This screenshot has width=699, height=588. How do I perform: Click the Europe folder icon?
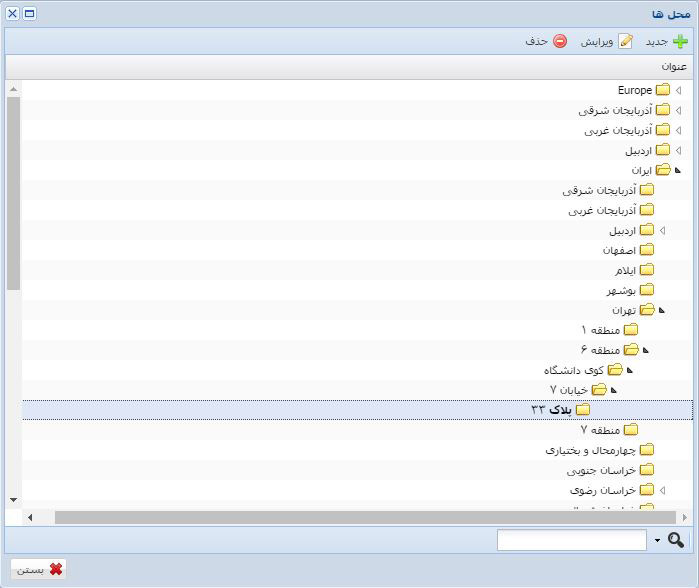(663, 90)
